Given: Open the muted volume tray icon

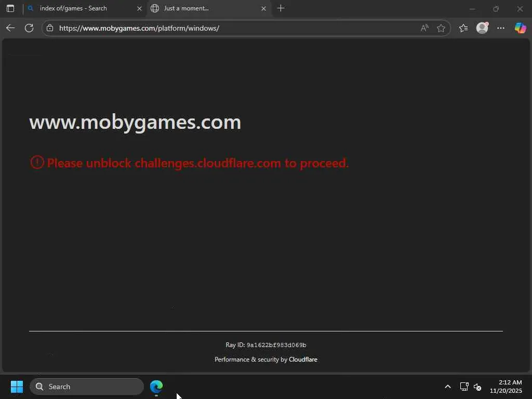Looking at the screenshot, I should tap(477, 387).
